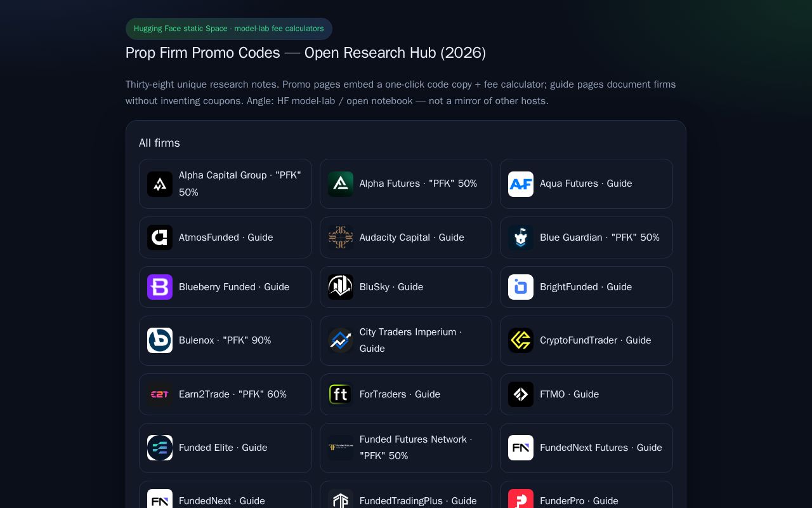The height and width of the screenshot is (508, 812).
Task: Open the FundedNext Futures guide
Action: click(x=586, y=448)
